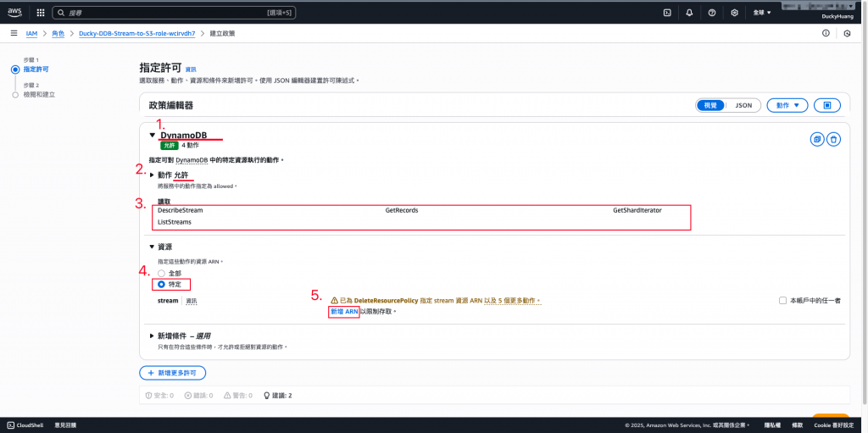Go to the IAM breadcrumb
This screenshot has width=868, height=433.
(32, 34)
